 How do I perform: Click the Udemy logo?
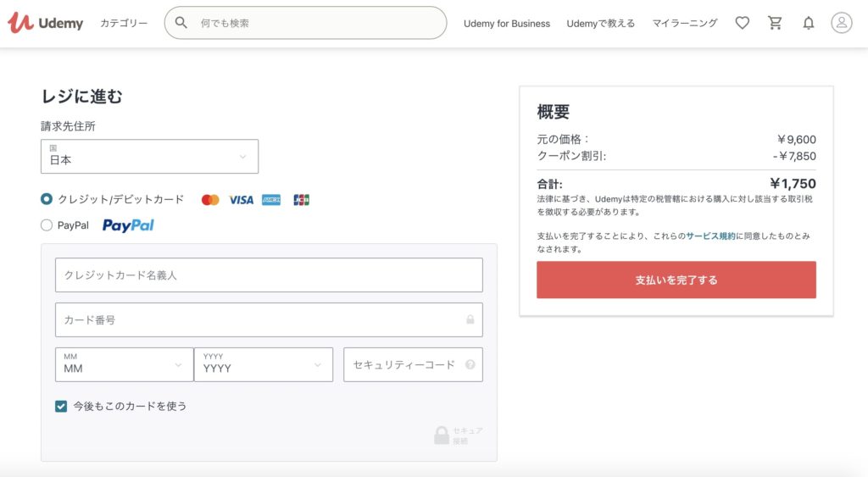click(x=46, y=23)
